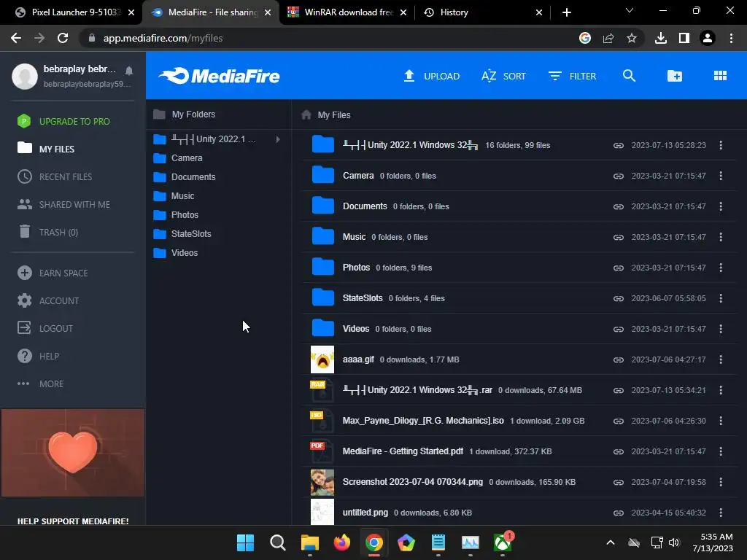Open the Photos folder in file list
Viewport: 747px width, 560px height.
(x=356, y=268)
